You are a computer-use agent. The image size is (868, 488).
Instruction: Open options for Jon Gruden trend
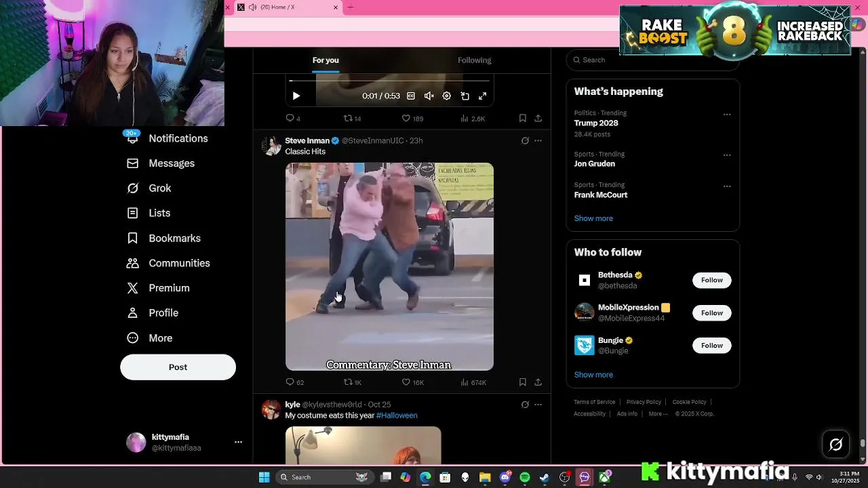(727, 155)
